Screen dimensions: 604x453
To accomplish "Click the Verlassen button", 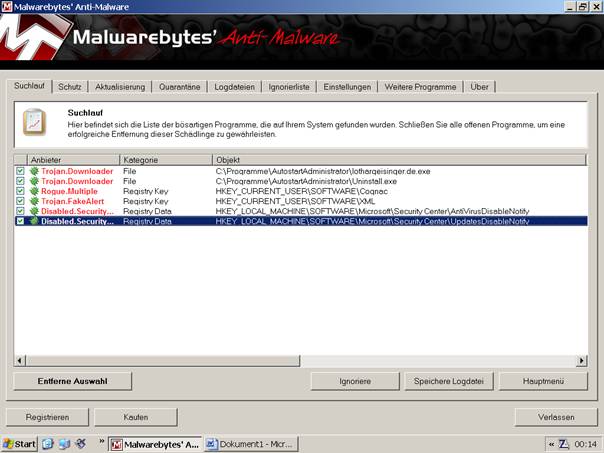I will tap(556, 417).
